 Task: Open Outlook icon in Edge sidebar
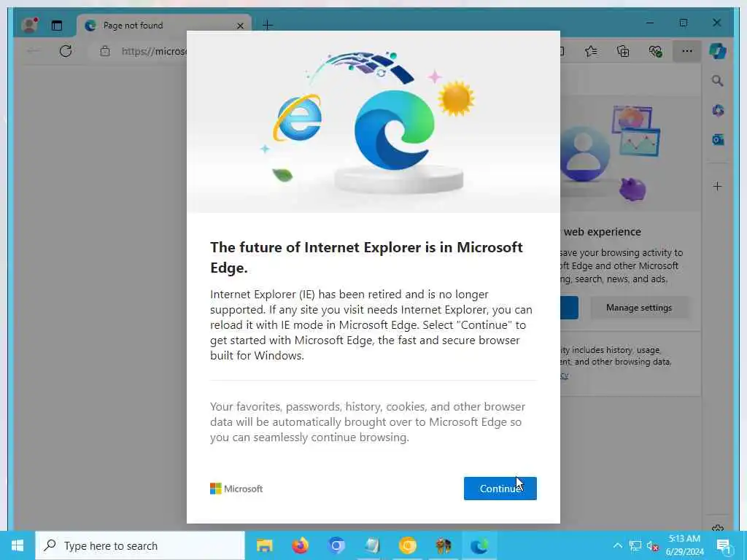[718, 139]
